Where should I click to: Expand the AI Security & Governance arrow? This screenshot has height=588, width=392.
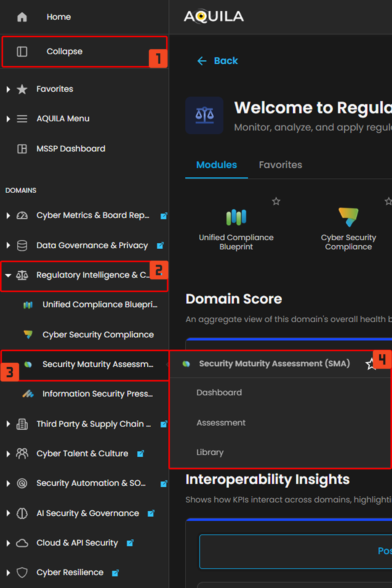(8, 513)
